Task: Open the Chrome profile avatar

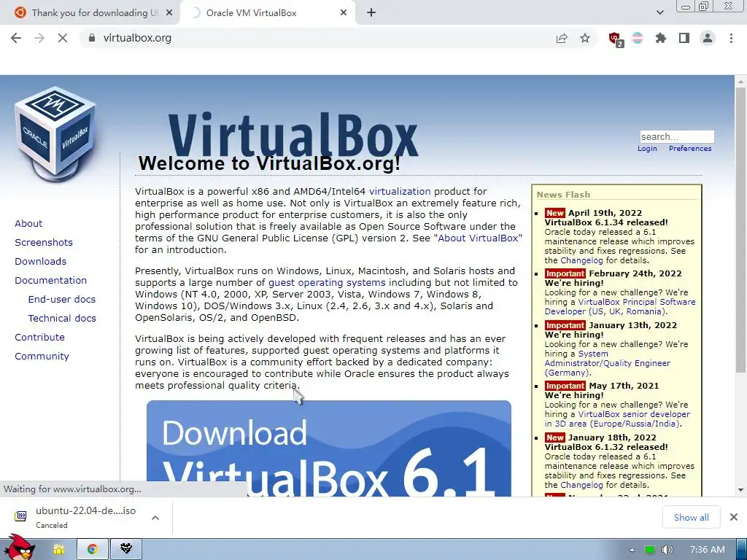Action: pyautogui.click(x=708, y=38)
